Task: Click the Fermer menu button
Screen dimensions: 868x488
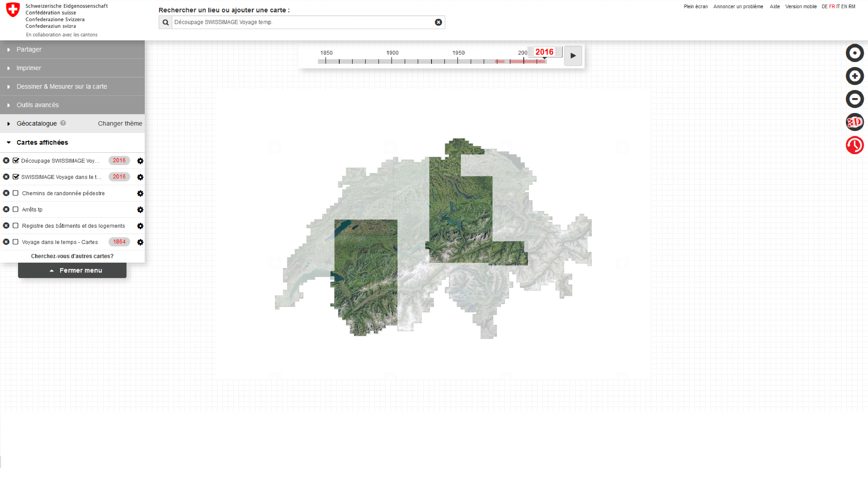Action: coord(72,270)
